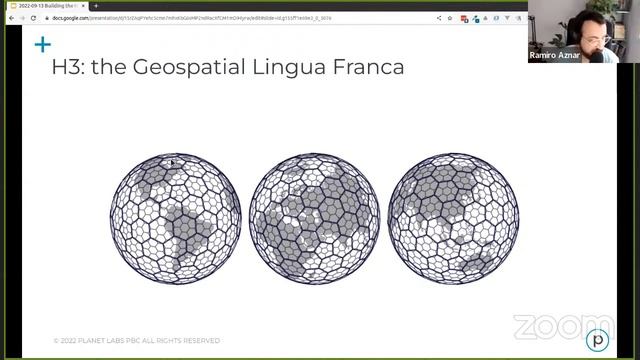The height and width of the screenshot is (360, 640).
Task: Open the red browser extension icon
Action: coord(464,18)
